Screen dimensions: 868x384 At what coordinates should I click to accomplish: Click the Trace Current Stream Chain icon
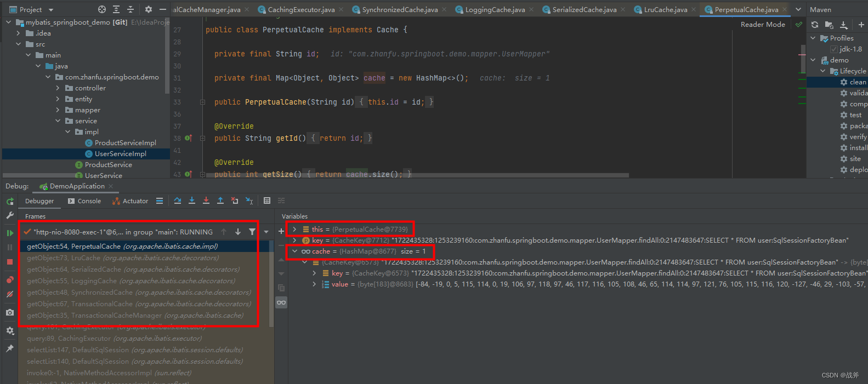[x=281, y=201]
